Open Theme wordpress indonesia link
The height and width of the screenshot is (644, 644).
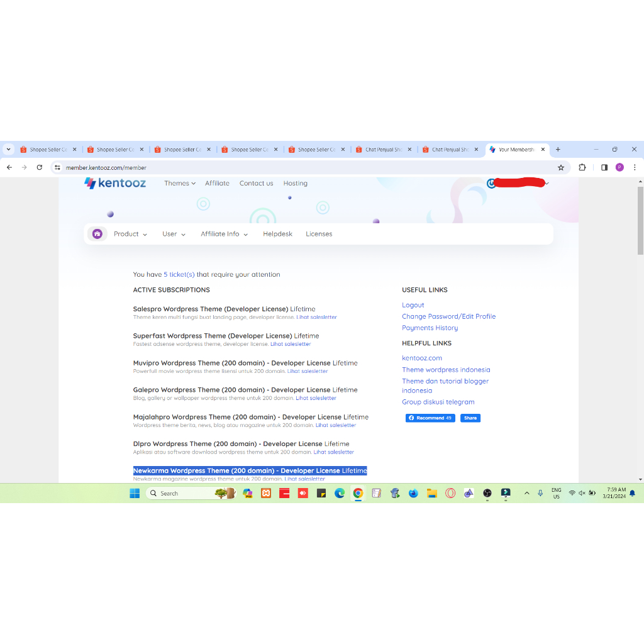click(x=446, y=370)
